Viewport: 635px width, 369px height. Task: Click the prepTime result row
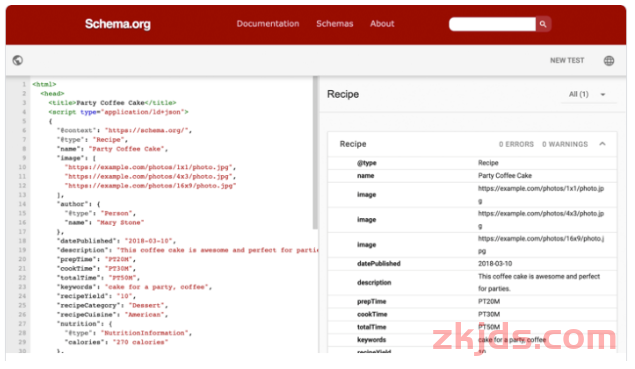coord(472,302)
